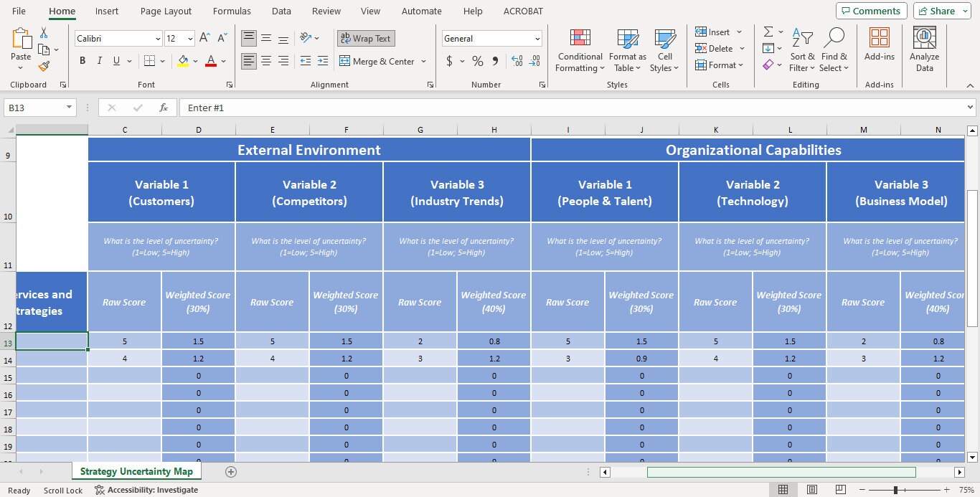Open the Clipboard pane launcher

pyautogui.click(x=63, y=85)
